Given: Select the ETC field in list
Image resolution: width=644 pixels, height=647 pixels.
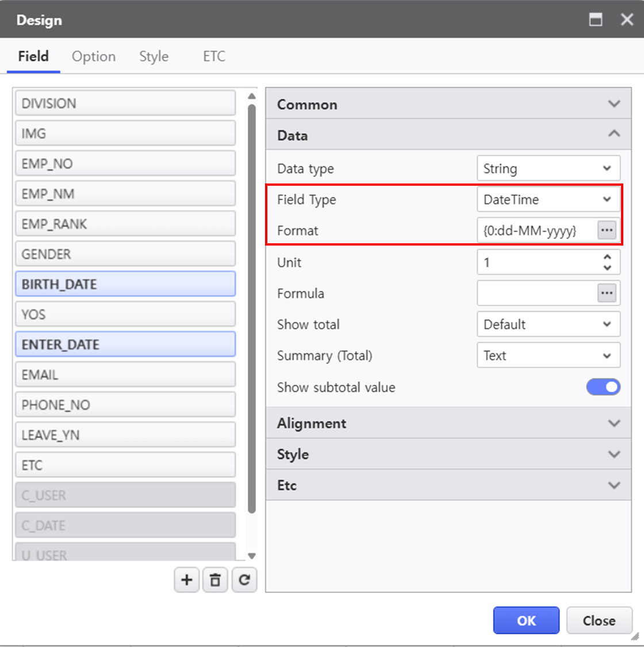Looking at the screenshot, I should click(x=125, y=465).
